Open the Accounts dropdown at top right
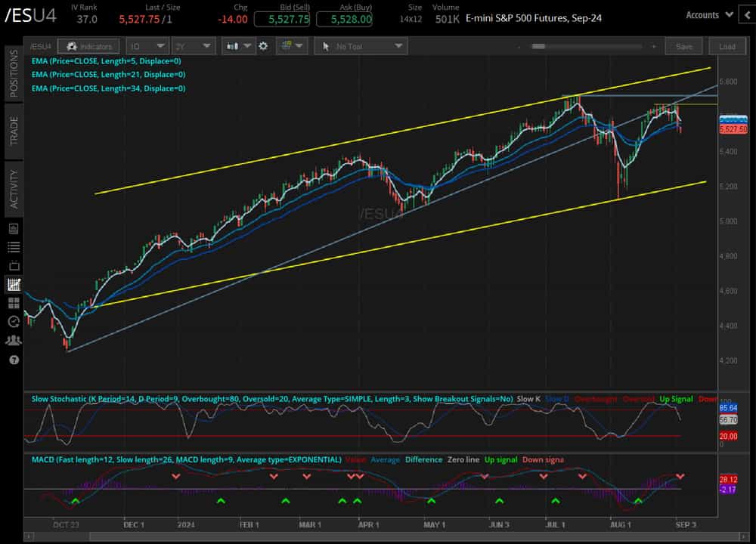 (708, 14)
